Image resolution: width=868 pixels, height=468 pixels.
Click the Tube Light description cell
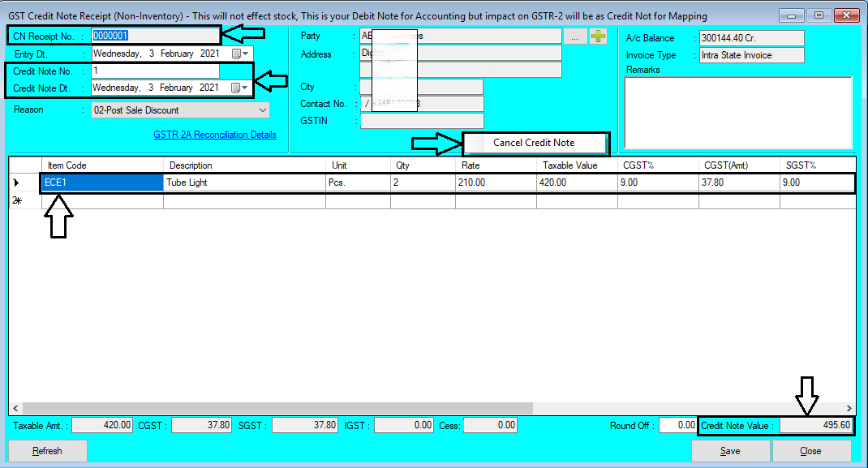[x=243, y=182]
